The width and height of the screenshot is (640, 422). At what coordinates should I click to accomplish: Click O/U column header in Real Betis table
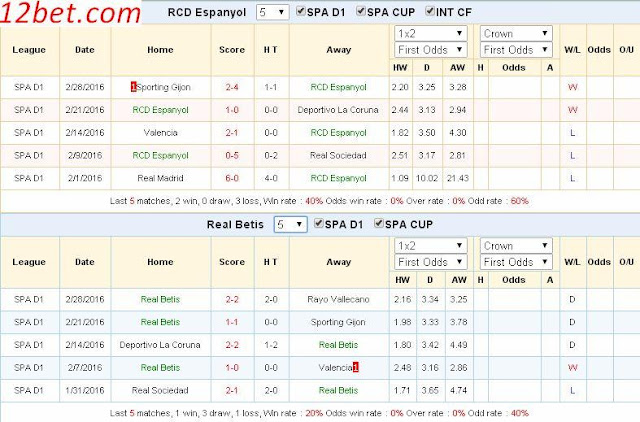pyautogui.click(x=627, y=262)
